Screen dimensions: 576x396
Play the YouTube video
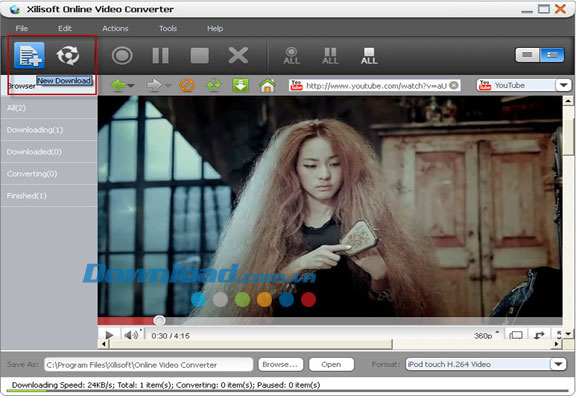click(x=109, y=335)
